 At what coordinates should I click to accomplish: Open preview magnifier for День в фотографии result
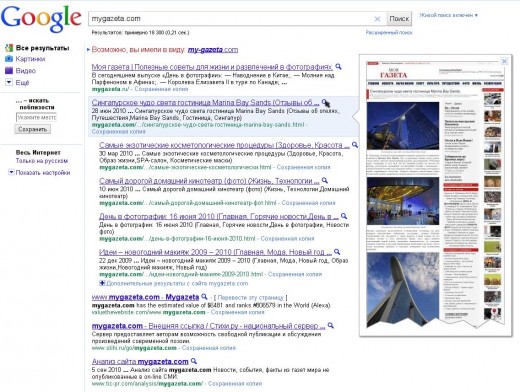coord(344,216)
